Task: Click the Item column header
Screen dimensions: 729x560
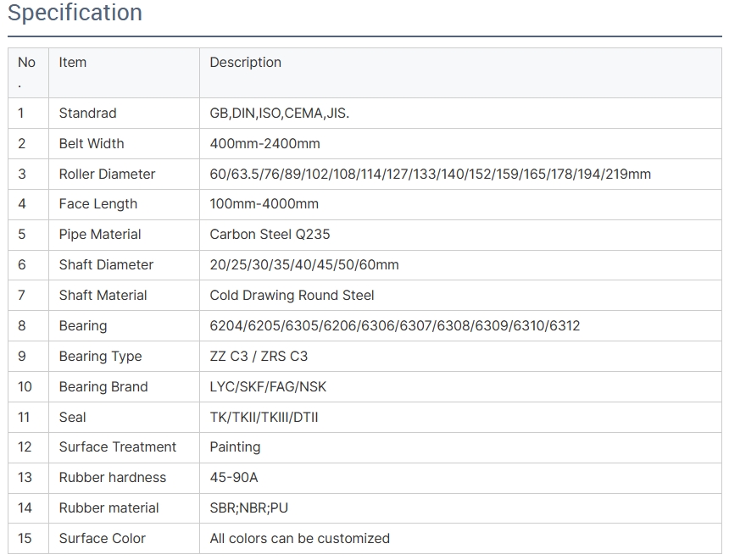Action: pos(73,63)
